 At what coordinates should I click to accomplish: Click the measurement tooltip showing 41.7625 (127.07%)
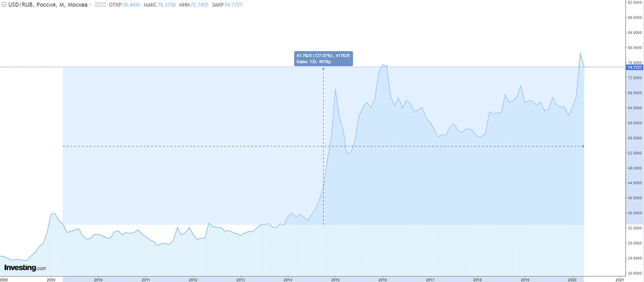pos(324,59)
